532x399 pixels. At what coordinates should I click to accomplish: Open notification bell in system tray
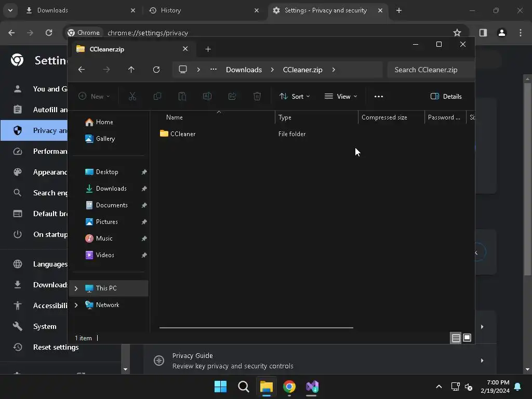click(518, 387)
